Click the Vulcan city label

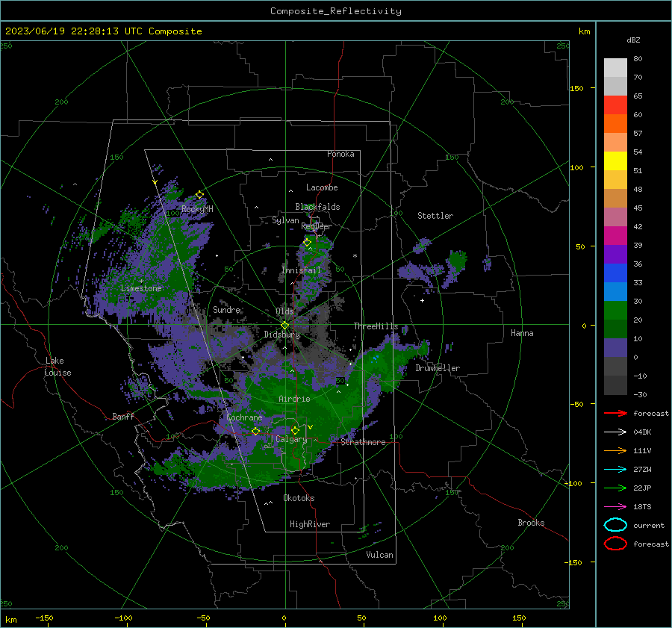[379, 555]
